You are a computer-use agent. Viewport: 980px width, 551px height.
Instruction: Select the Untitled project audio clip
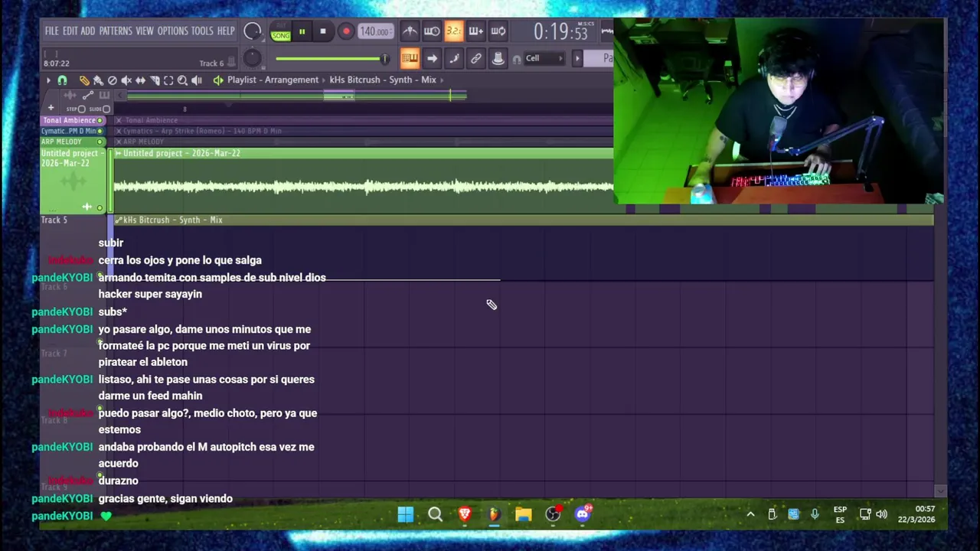tap(363, 181)
